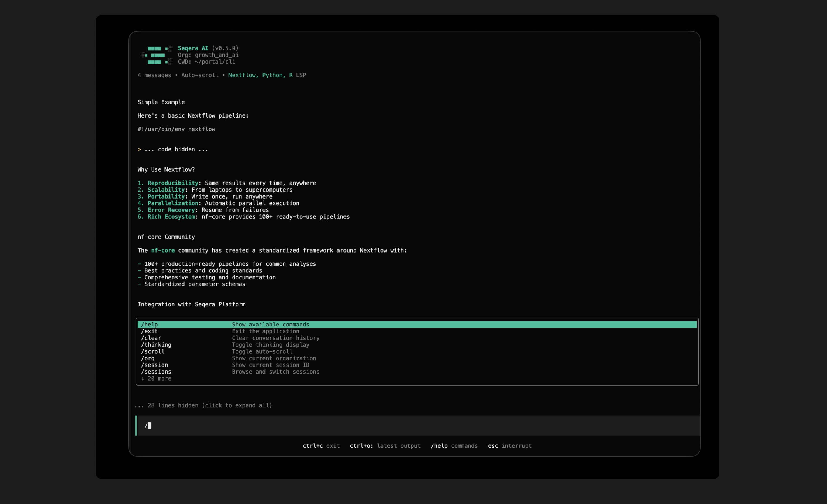
Task: Select the /scroll command entry
Action: click(x=417, y=351)
